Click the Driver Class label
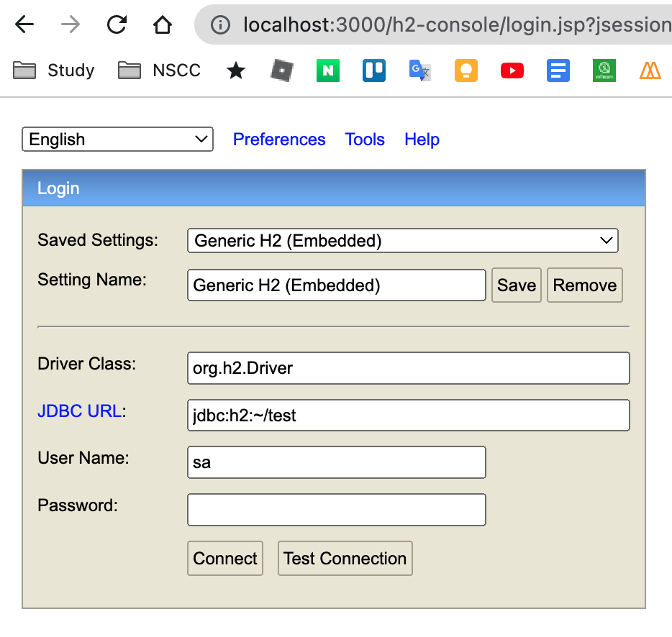This screenshot has width=672, height=637. coord(86,364)
